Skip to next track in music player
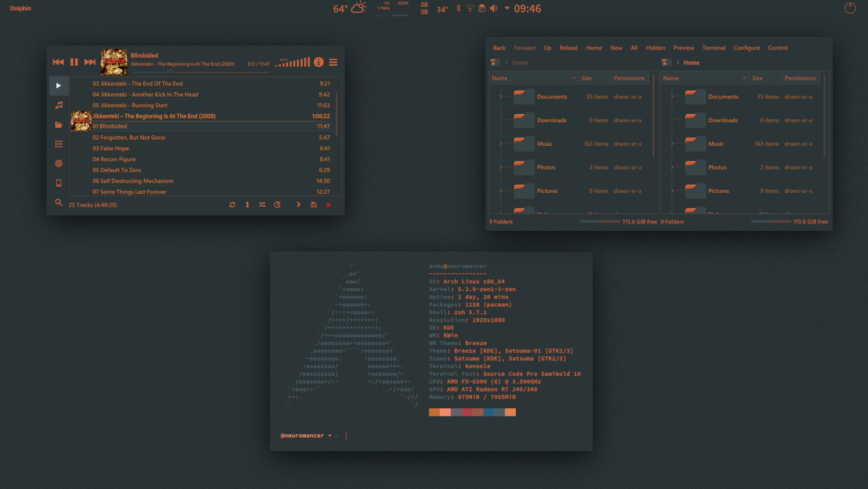 [x=90, y=62]
